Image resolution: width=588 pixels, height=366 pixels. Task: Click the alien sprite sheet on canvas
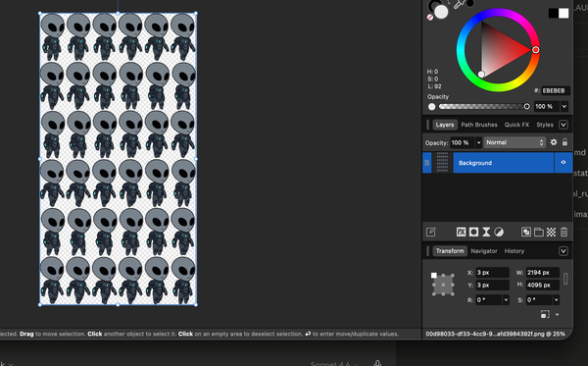click(x=118, y=159)
